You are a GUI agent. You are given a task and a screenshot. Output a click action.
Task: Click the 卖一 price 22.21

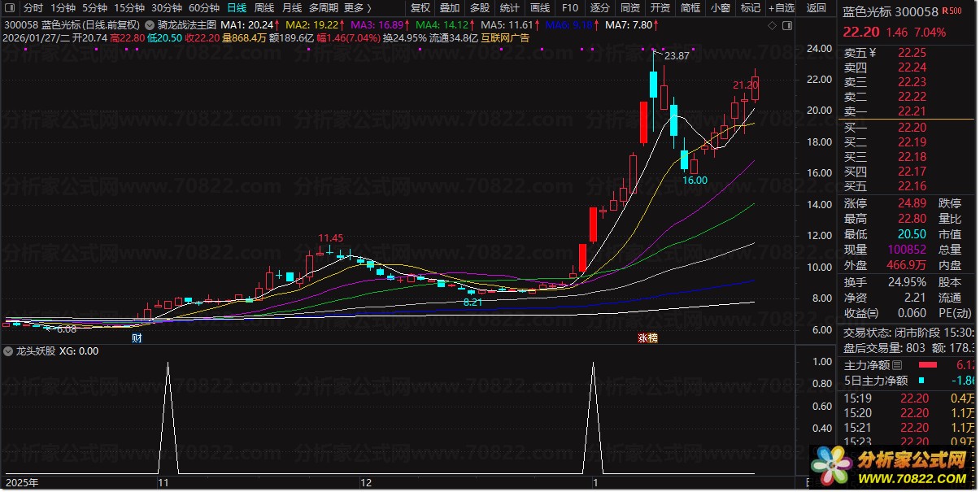[912, 112]
